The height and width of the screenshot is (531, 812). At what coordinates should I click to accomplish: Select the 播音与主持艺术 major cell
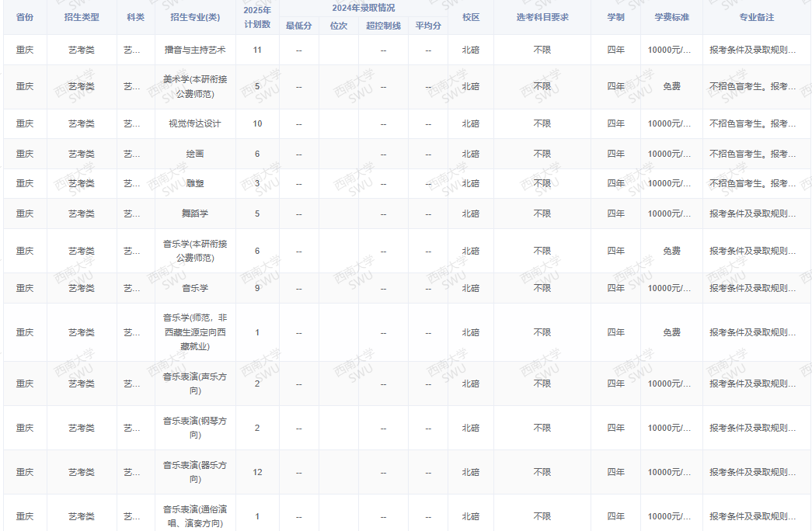(x=195, y=50)
